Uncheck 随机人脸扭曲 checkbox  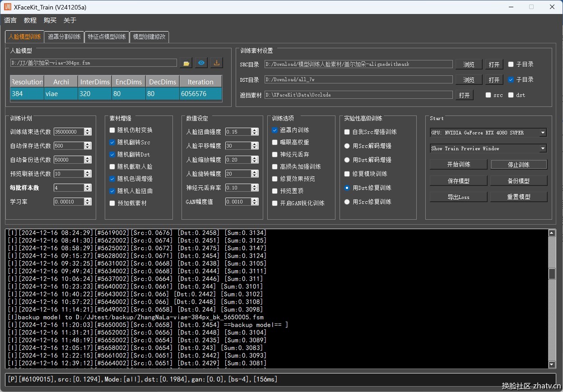click(x=112, y=191)
